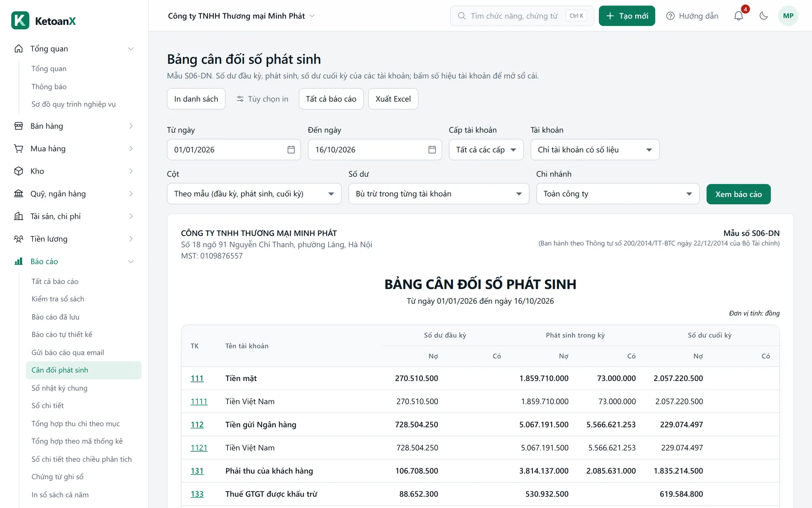Click In danh sách button

coord(196,99)
